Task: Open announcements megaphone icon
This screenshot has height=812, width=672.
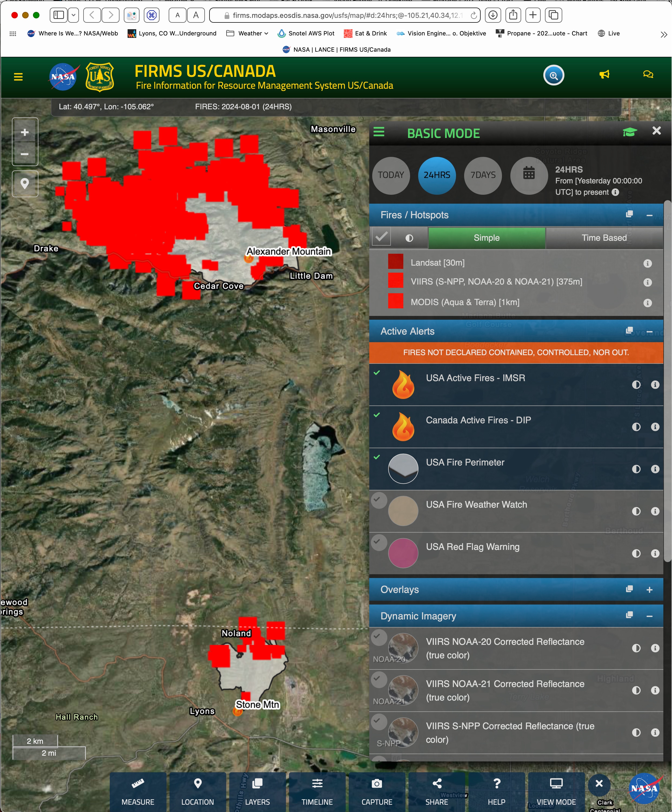Action: point(604,74)
